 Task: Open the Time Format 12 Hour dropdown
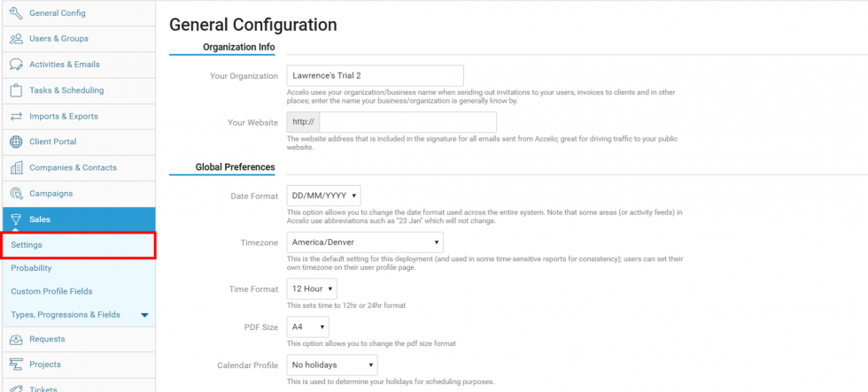[x=312, y=288]
